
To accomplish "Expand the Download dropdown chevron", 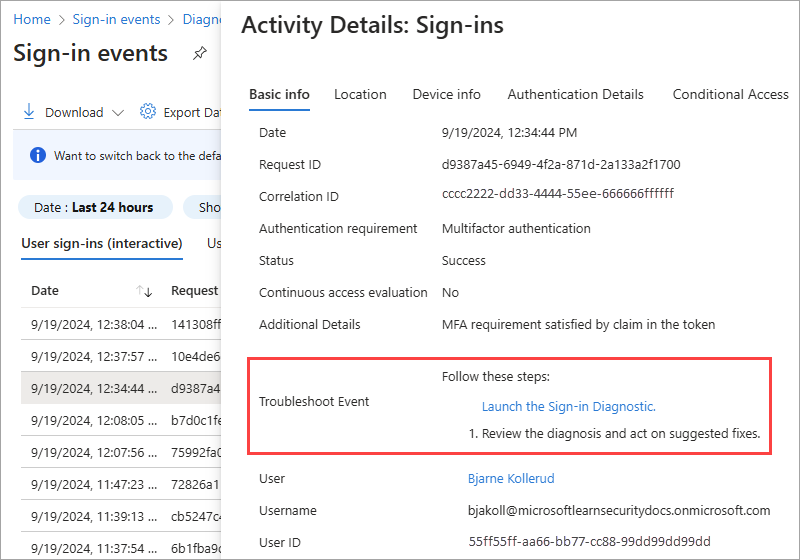I will pos(118,113).
